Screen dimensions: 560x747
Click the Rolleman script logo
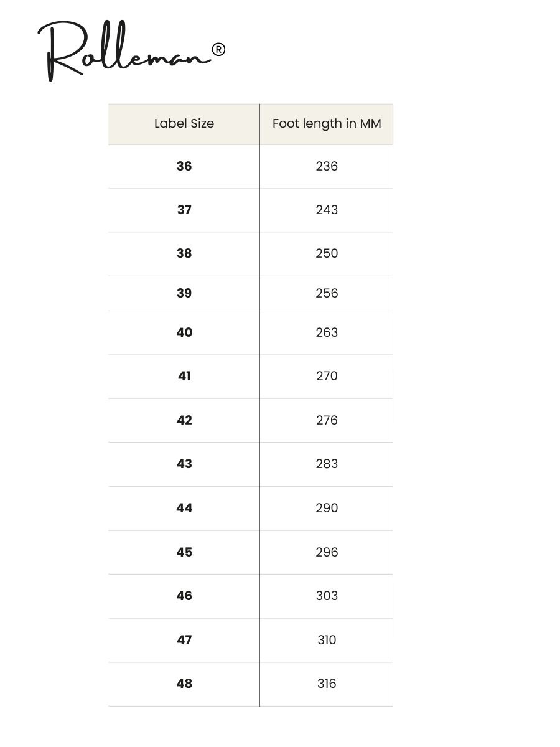(x=124, y=51)
